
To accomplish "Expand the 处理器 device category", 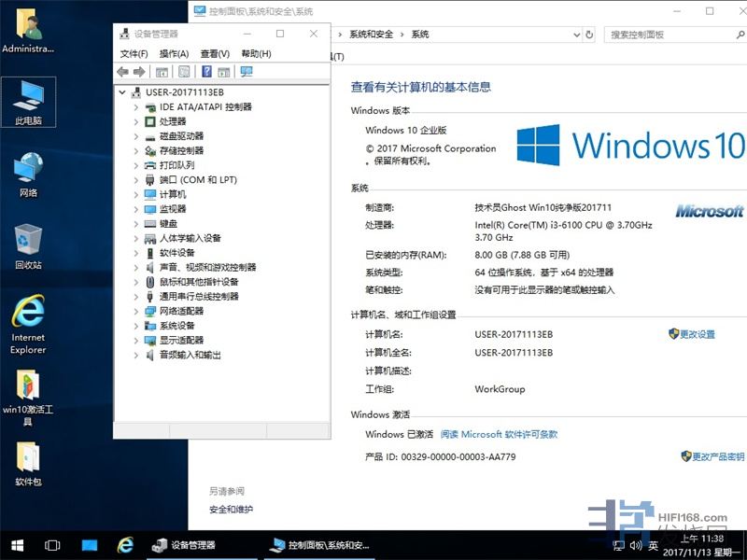I will tap(136, 121).
